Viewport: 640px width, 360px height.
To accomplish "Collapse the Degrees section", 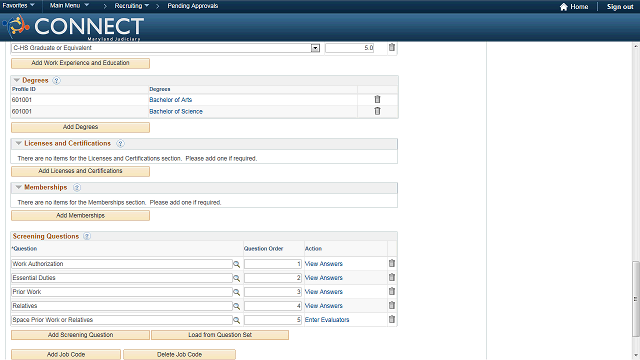I will click(x=17, y=80).
